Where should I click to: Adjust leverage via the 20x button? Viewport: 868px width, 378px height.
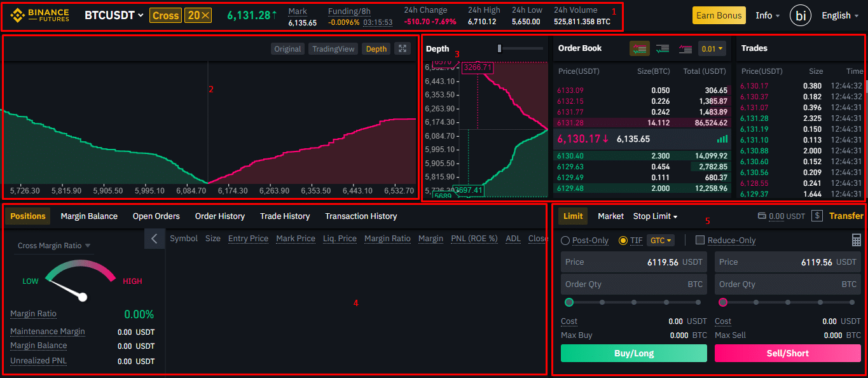coord(198,15)
